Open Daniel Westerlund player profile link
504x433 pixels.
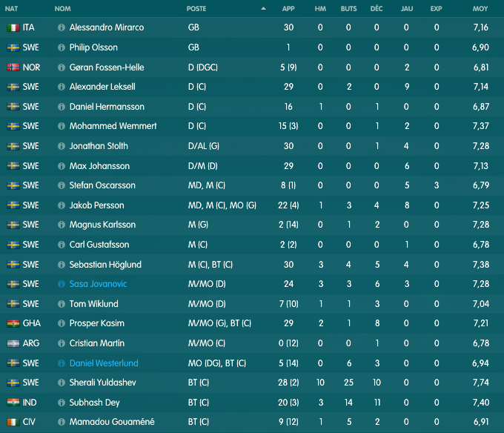pos(104,363)
